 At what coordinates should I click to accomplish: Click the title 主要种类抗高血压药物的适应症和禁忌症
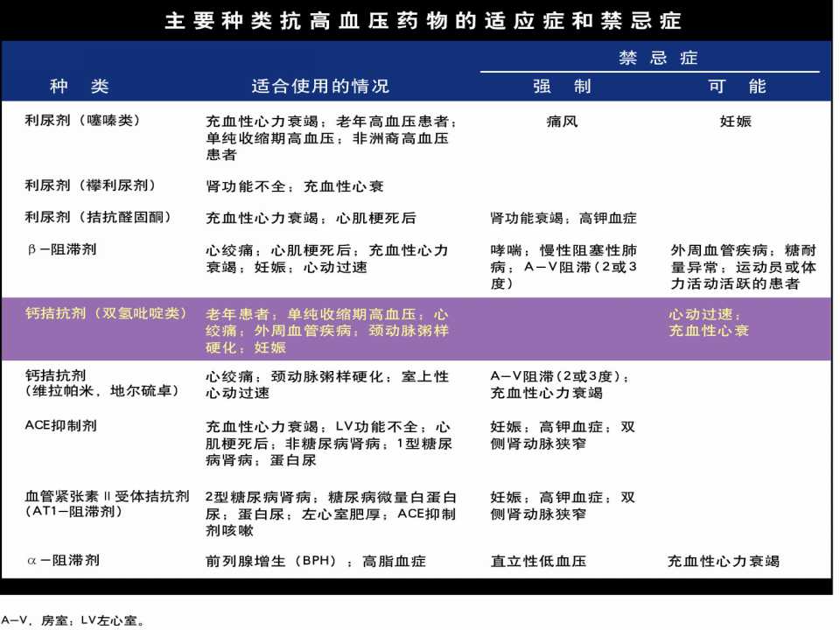click(x=420, y=19)
